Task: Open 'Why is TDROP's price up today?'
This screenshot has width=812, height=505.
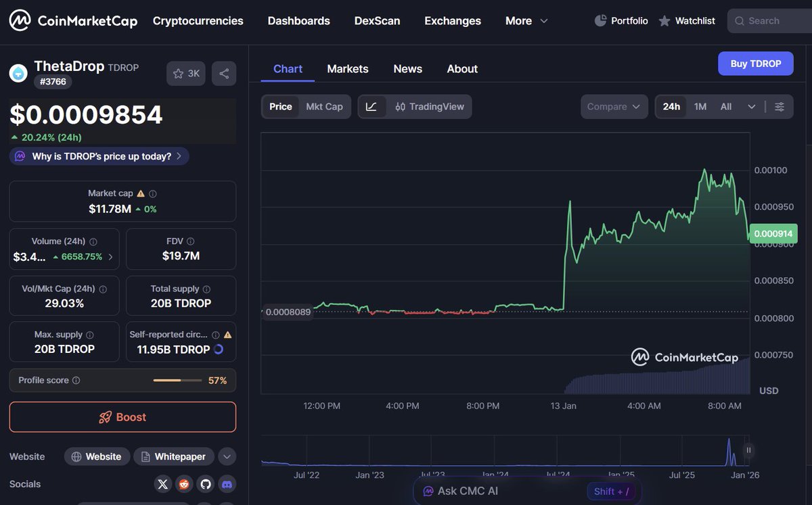Action: tap(99, 156)
